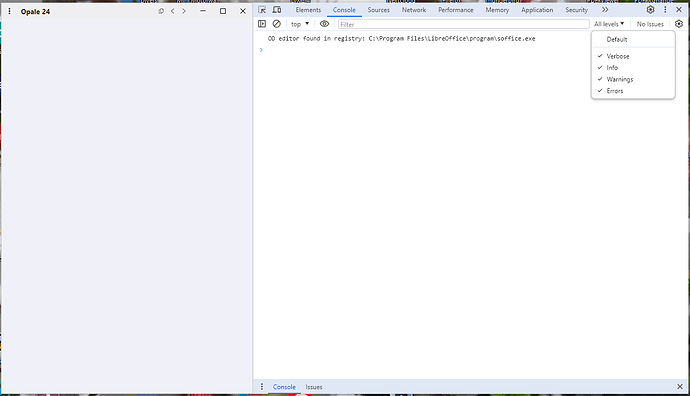Minimize the Opale 24 window

tap(203, 11)
